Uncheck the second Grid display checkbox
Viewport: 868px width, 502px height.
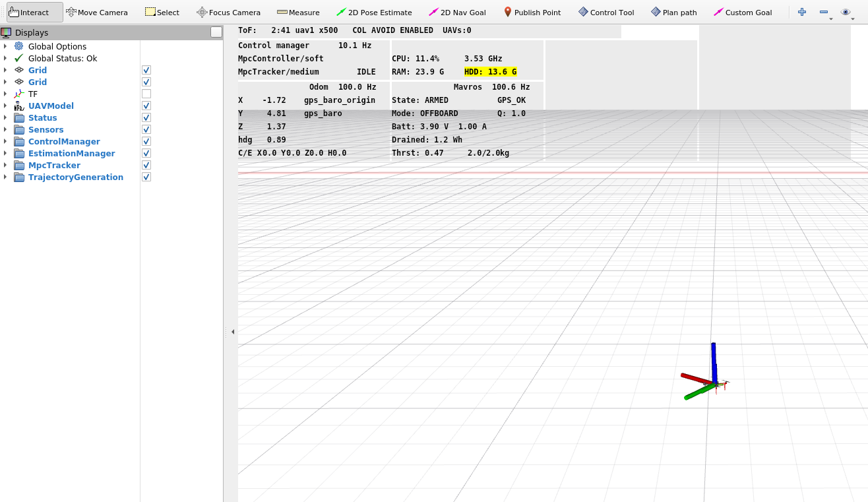[146, 82]
